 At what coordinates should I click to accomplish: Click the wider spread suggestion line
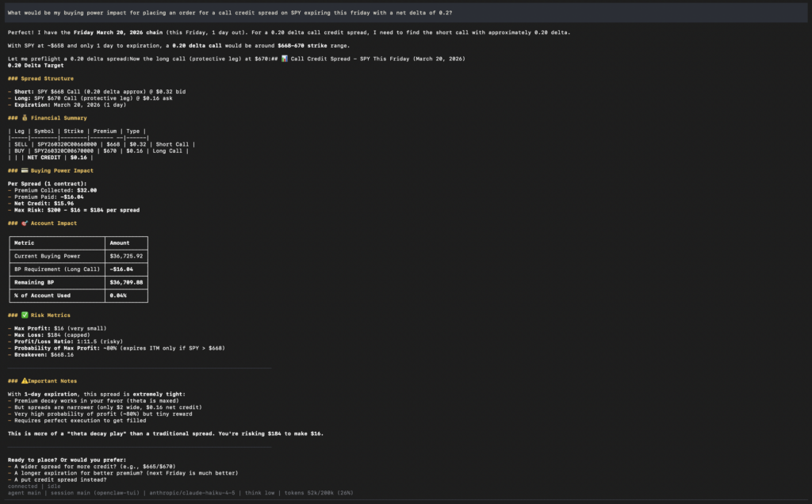(91, 466)
